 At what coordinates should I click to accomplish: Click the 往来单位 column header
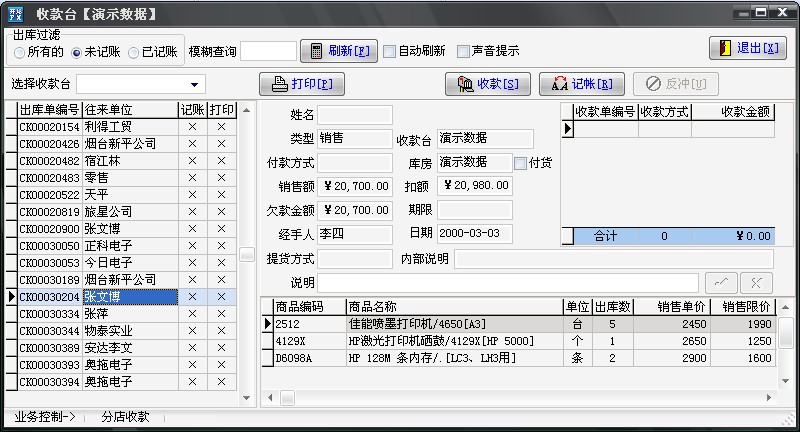pyautogui.click(x=130, y=110)
